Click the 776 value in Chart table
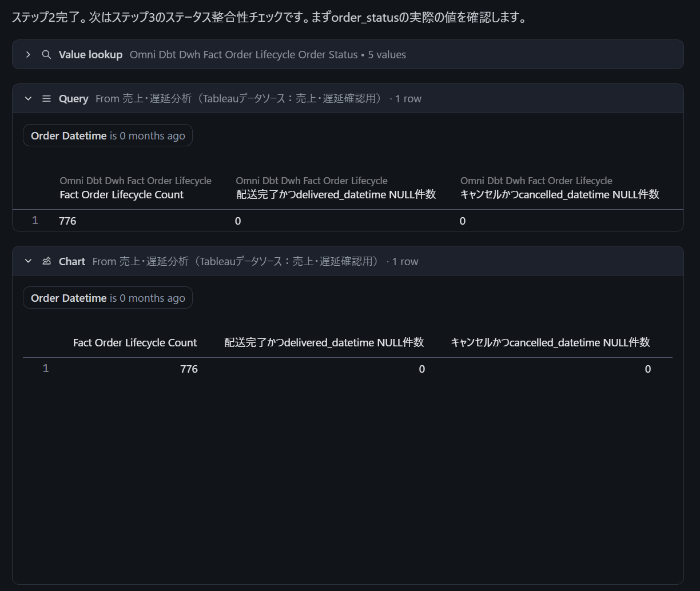Image resolution: width=700 pixels, height=591 pixels. 189,369
